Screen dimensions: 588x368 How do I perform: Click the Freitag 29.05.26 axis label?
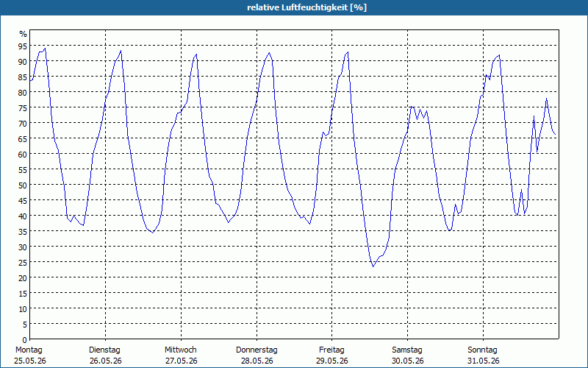pos(332,355)
